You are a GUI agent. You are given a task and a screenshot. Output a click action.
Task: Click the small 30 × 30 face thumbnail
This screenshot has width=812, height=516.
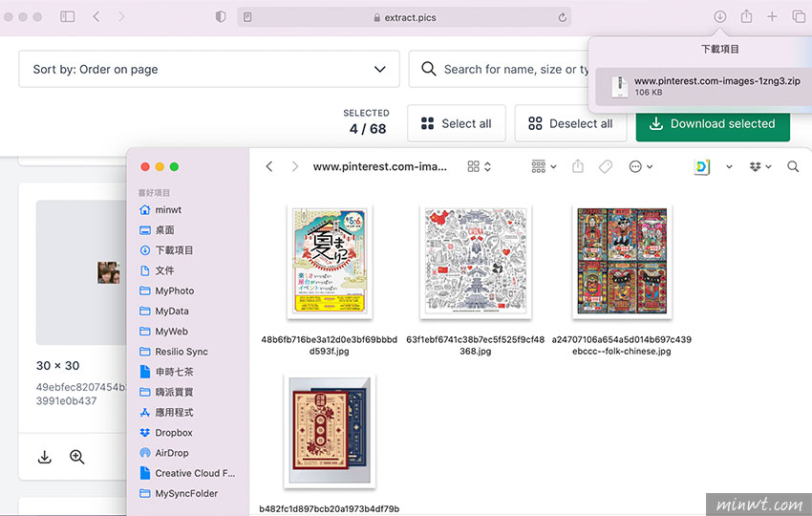[109, 272]
